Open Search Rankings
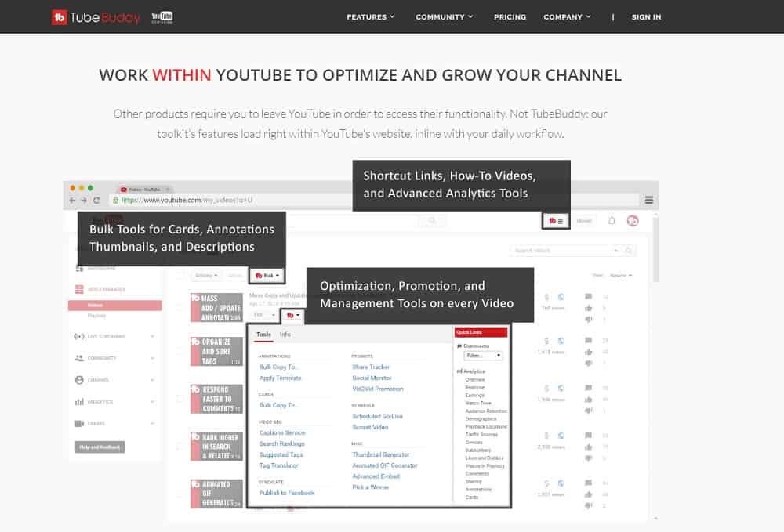 click(x=281, y=444)
